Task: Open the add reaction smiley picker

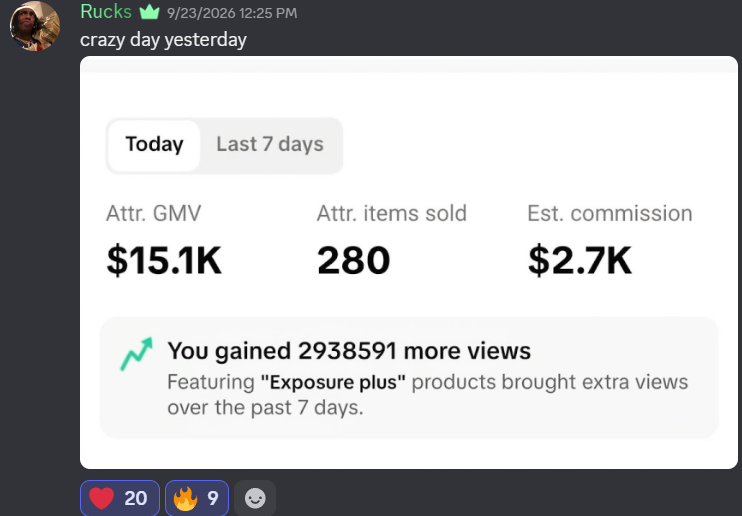Action: [255, 498]
